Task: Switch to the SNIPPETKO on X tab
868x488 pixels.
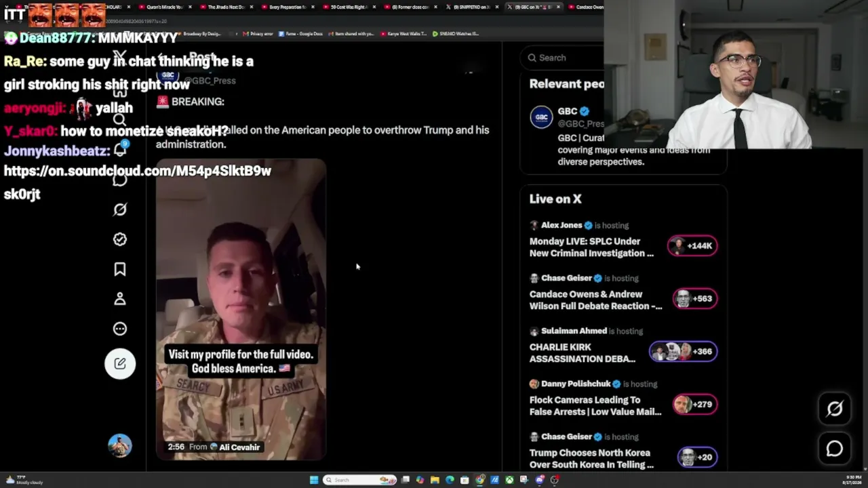Action: click(471, 7)
